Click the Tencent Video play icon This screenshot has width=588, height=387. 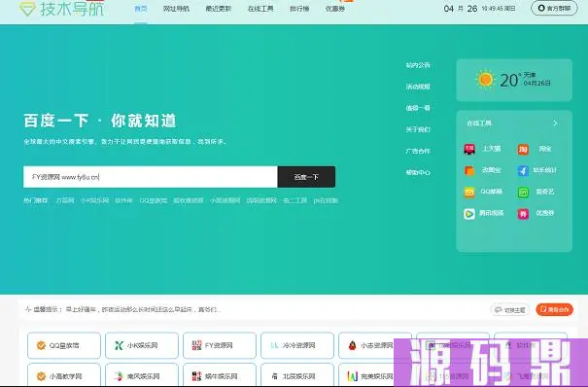click(469, 214)
